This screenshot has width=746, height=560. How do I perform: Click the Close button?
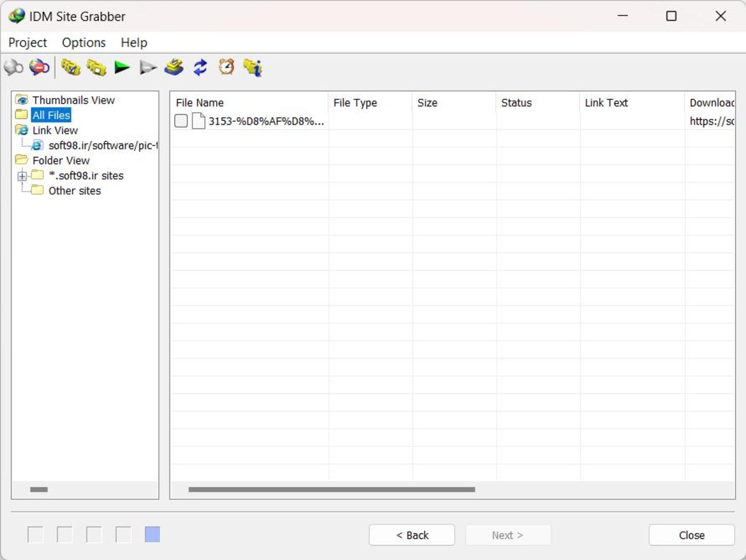click(x=692, y=535)
